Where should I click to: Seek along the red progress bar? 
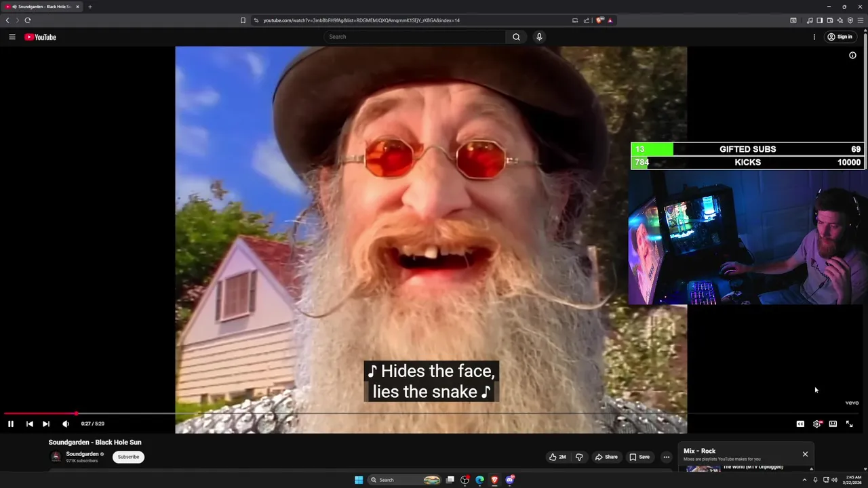pos(41,413)
